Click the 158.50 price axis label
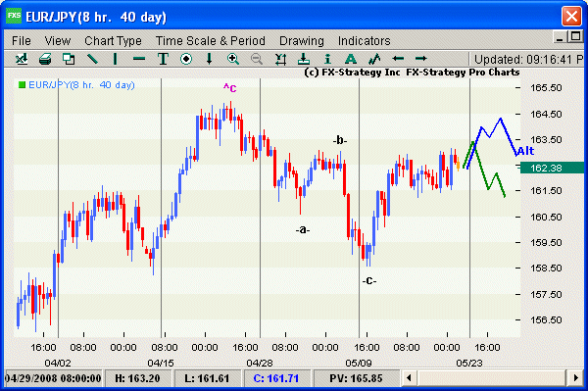The image size is (588, 391). [546, 269]
